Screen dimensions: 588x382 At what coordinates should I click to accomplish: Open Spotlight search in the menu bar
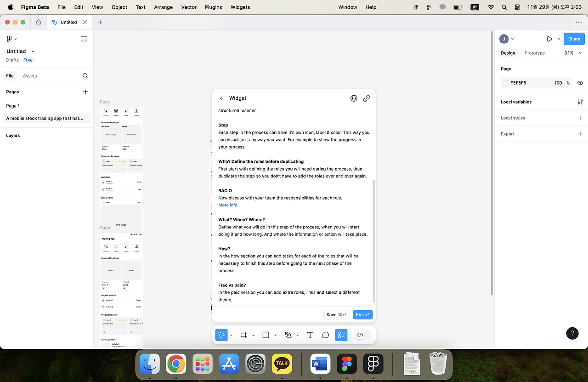504,7
